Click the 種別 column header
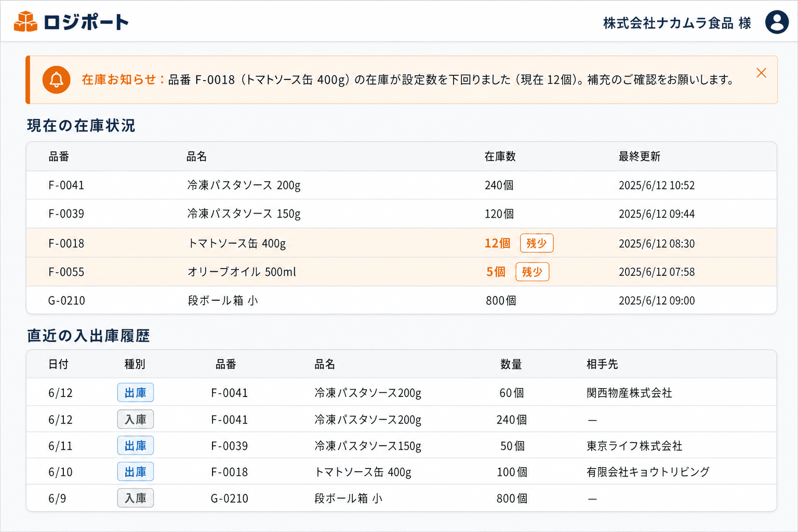This screenshot has height=532, width=798. pyautogui.click(x=135, y=364)
